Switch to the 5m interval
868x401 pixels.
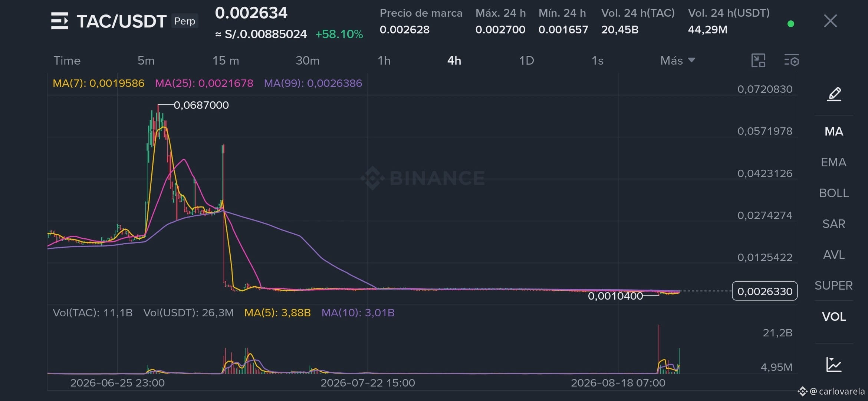tap(146, 61)
